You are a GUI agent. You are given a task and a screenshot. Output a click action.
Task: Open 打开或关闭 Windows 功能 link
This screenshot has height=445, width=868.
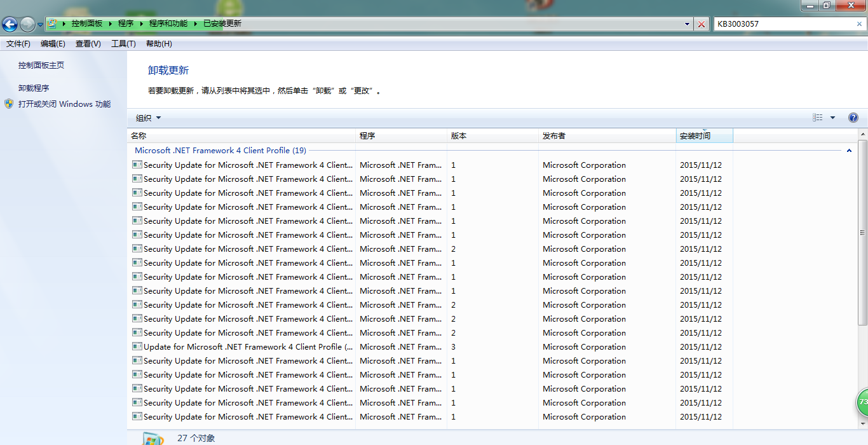pyautogui.click(x=64, y=104)
